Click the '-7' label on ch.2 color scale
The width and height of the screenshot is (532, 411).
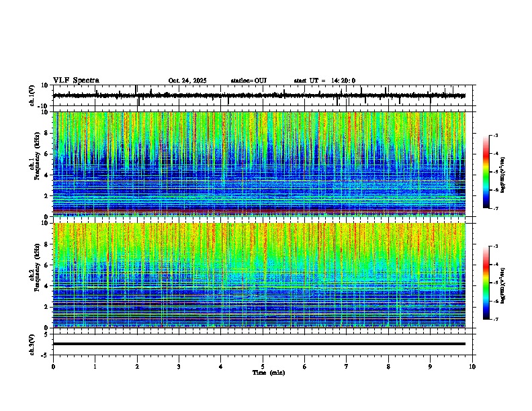[x=496, y=319]
